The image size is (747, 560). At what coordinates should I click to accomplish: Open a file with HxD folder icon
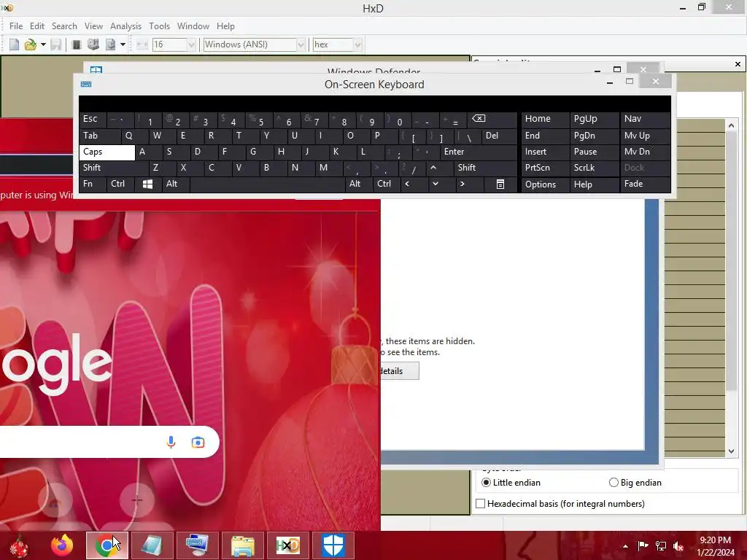pyautogui.click(x=30, y=44)
